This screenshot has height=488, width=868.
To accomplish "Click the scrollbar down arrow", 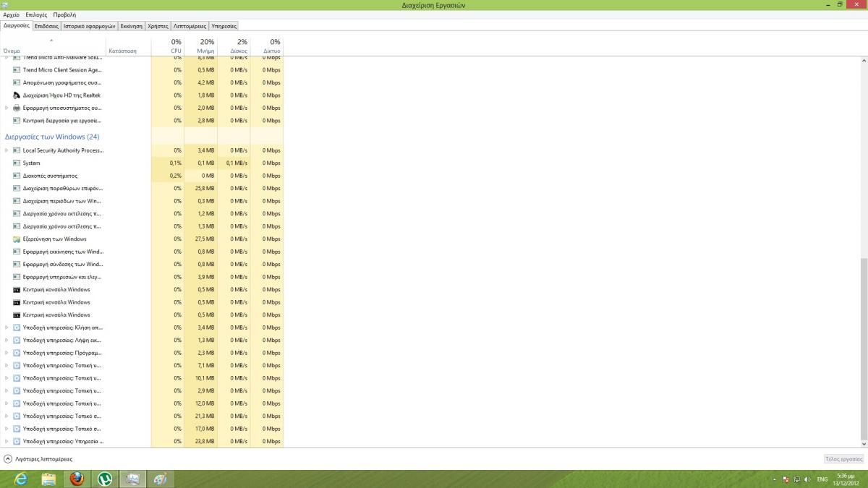I will click(864, 443).
